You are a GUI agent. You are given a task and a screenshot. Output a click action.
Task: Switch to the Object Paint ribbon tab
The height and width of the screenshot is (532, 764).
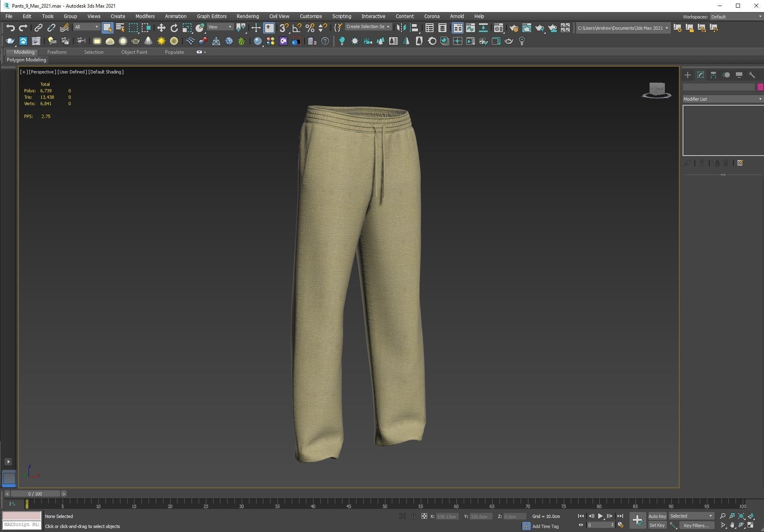134,52
